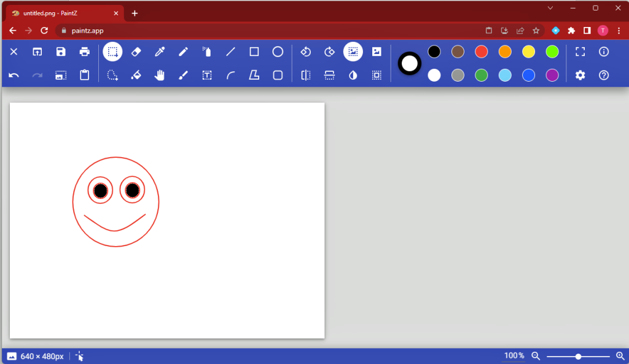Open the picture icon beside the highlighted toggle
The height and width of the screenshot is (364, 629).
(x=377, y=52)
